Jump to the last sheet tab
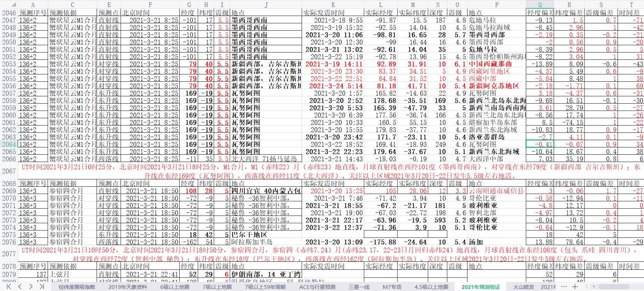644x291 pixels. click(x=42, y=287)
